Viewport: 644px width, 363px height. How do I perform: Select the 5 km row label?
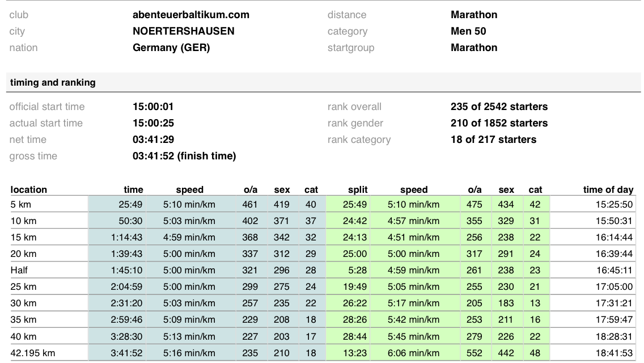(21, 205)
